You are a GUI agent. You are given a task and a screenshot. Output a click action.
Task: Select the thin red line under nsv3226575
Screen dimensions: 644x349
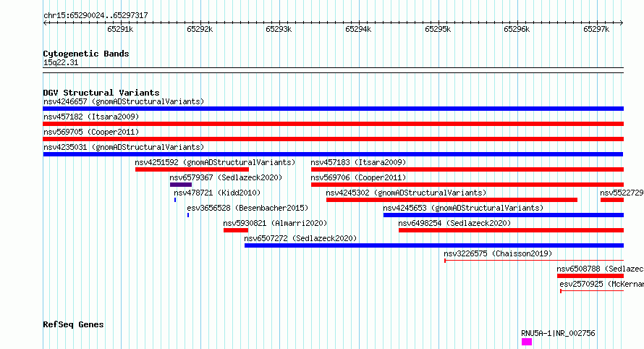click(x=534, y=261)
